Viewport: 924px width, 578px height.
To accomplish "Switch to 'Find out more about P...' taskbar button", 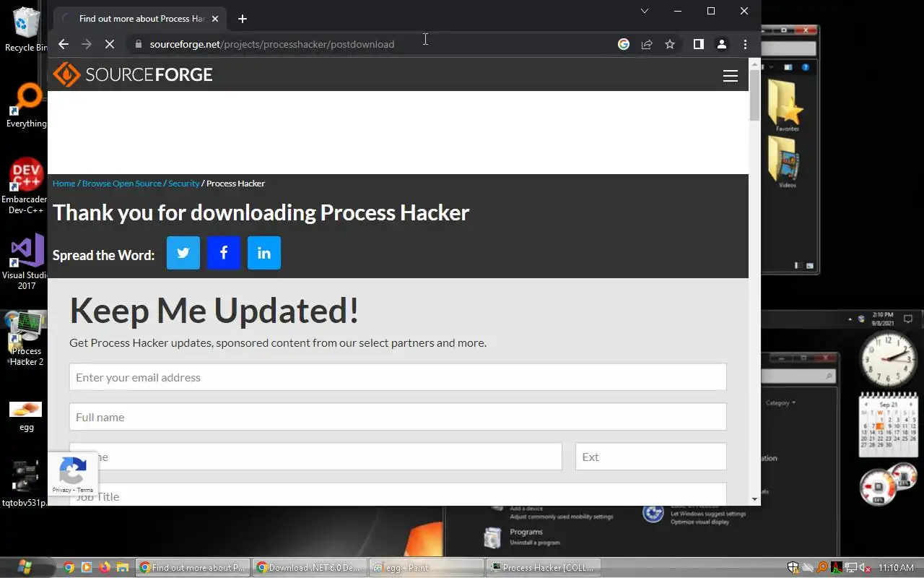I will (193, 568).
